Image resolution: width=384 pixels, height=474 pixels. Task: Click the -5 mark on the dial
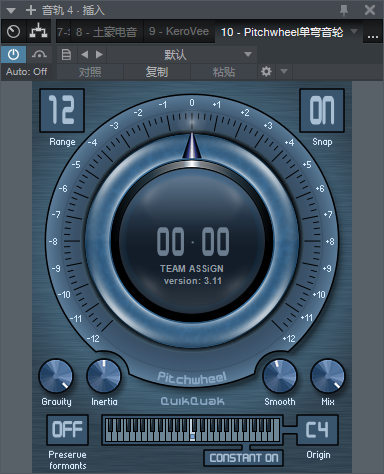click(76, 164)
